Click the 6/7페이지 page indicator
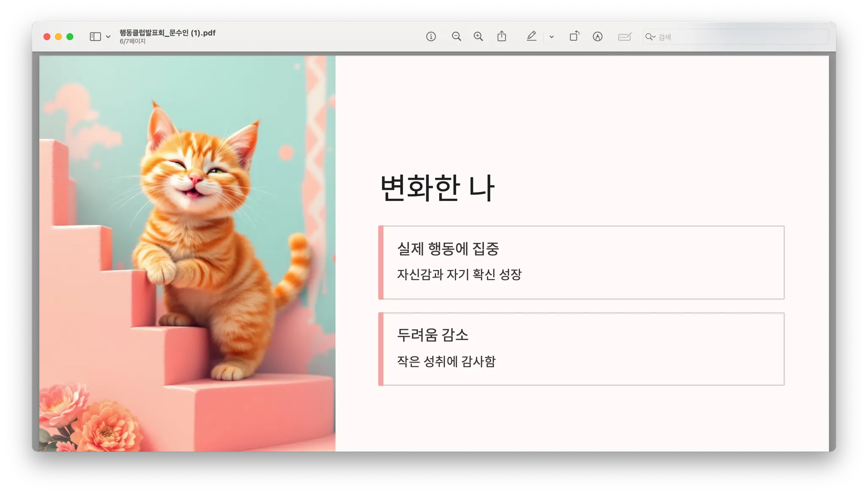 [133, 42]
